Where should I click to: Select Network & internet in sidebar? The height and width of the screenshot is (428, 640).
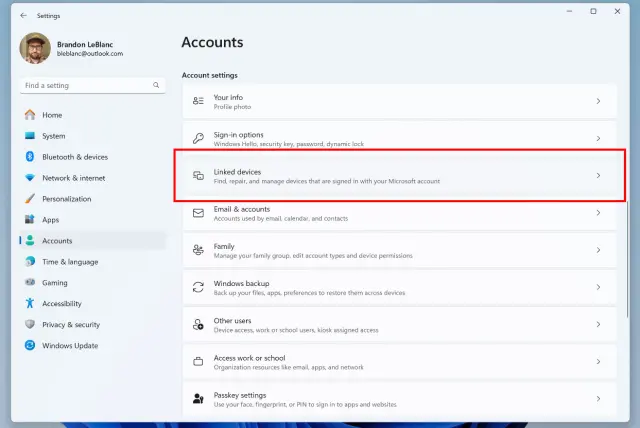pyautogui.click(x=73, y=178)
